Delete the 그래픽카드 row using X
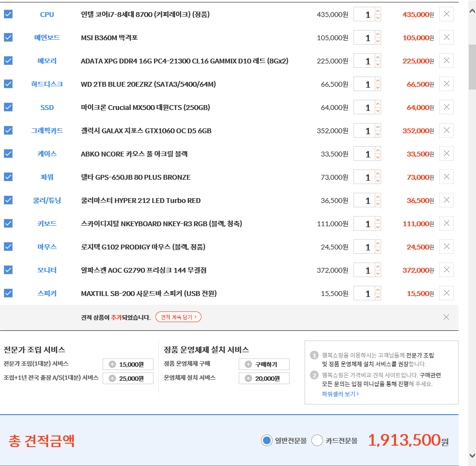Image resolution: width=476 pixels, height=466 pixels. pos(446,130)
